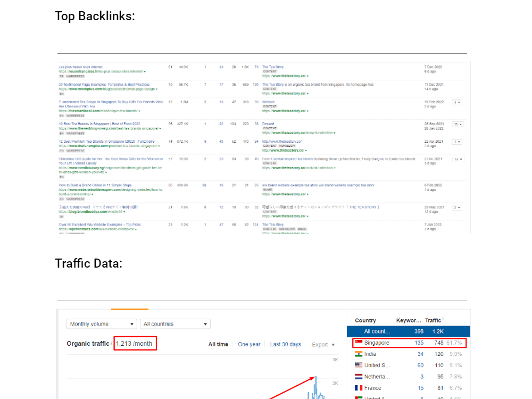Click United States keywords count 60
The height and width of the screenshot is (399, 532).
[420, 365]
